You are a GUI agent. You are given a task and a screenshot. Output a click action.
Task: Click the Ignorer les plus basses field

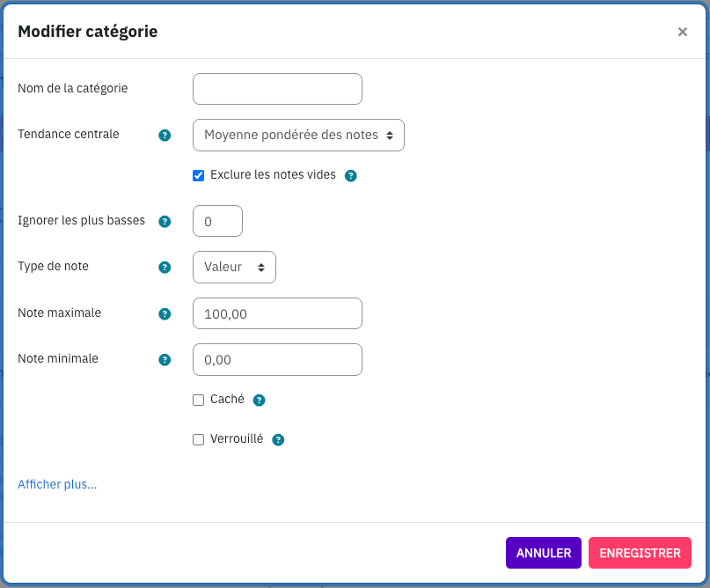pyautogui.click(x=217, y=221)
